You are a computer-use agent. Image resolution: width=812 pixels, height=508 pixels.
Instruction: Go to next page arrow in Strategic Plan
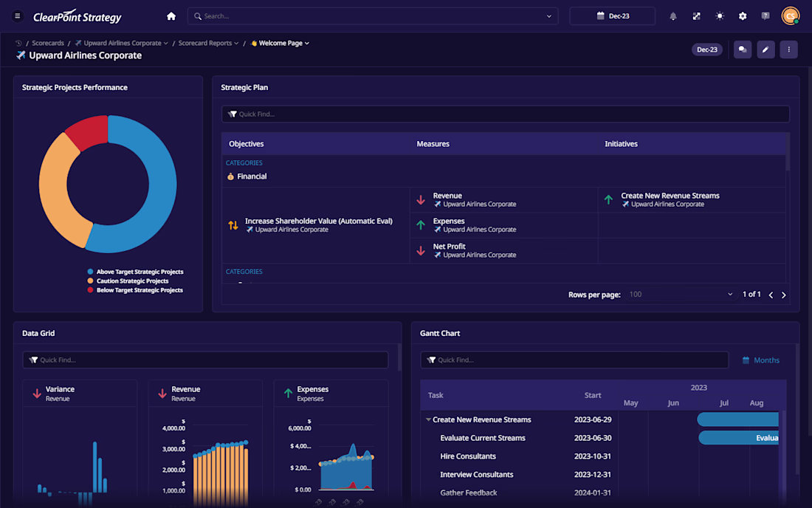pyautogui.click(x=783, y=295)
